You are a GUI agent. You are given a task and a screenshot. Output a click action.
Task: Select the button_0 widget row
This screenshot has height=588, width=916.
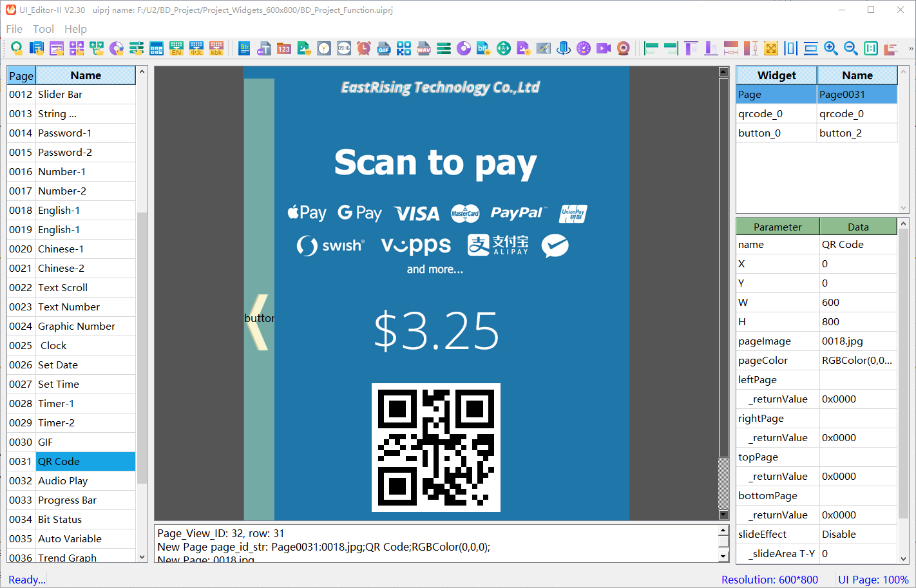[817, 133]
